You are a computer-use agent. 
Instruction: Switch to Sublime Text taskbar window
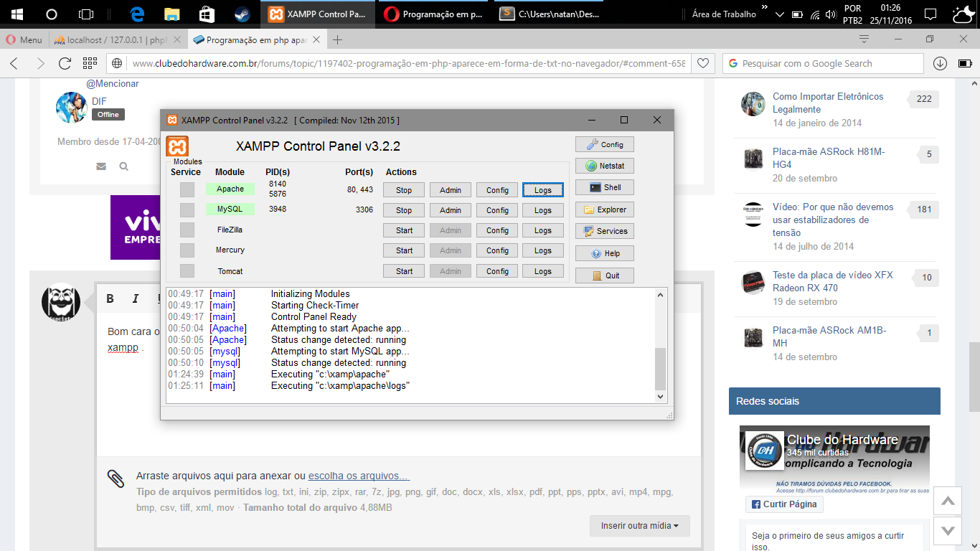click(x=550, y=14)
